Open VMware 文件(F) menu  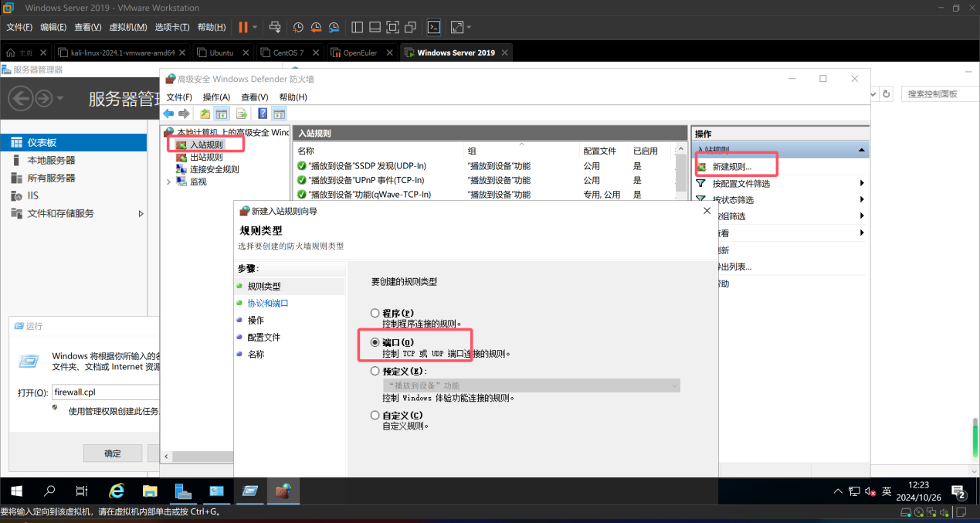click(x=19, y=27)
